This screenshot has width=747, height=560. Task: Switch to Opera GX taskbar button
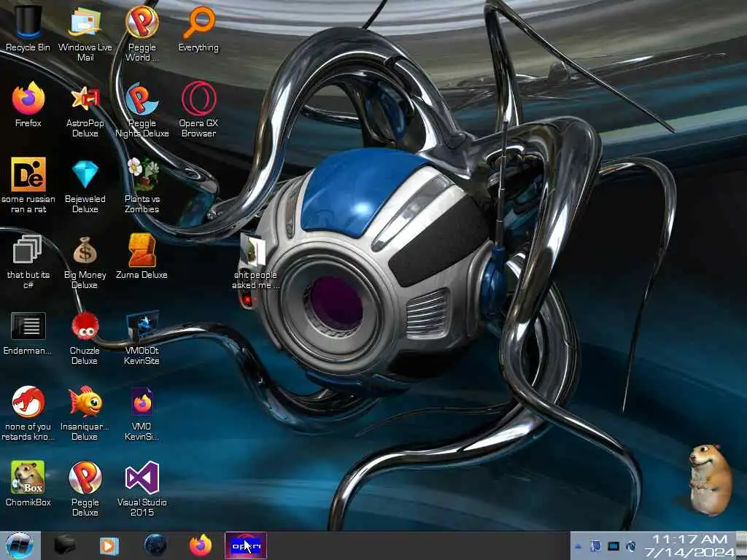pos(245,545)
